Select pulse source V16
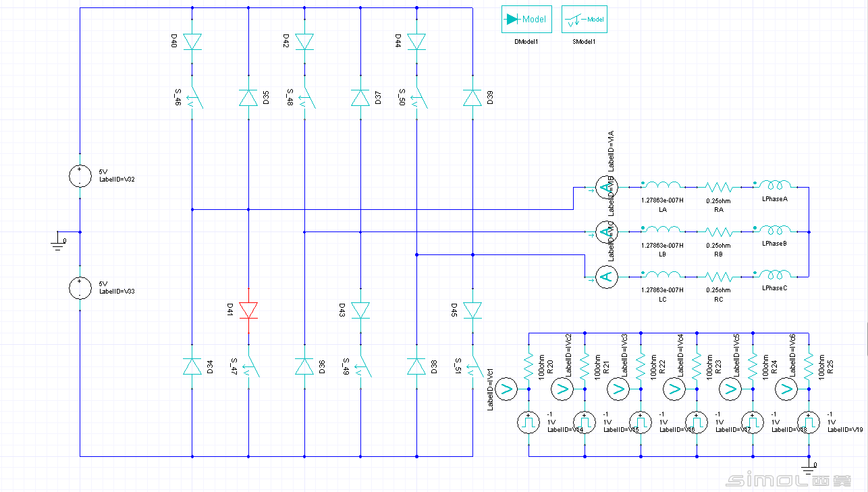 coord(641,422)
